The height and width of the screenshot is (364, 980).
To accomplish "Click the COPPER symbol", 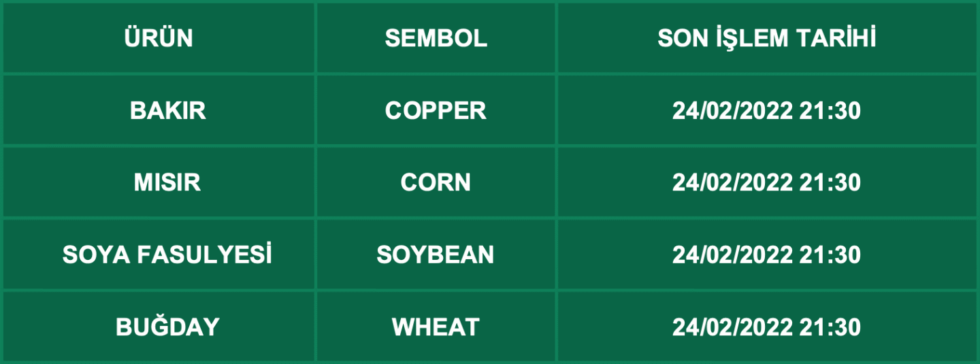I will point(436,111).
